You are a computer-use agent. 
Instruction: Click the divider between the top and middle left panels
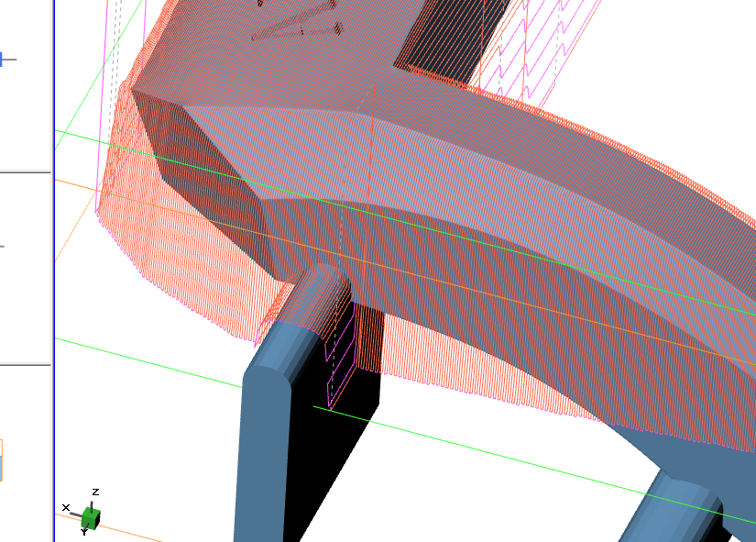(x=25, y=171)
